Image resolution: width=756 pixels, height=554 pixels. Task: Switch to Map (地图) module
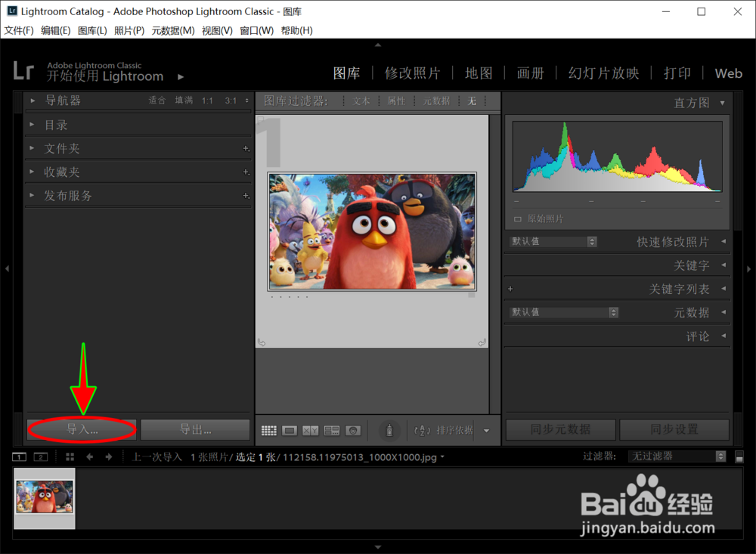coord(479,73)
